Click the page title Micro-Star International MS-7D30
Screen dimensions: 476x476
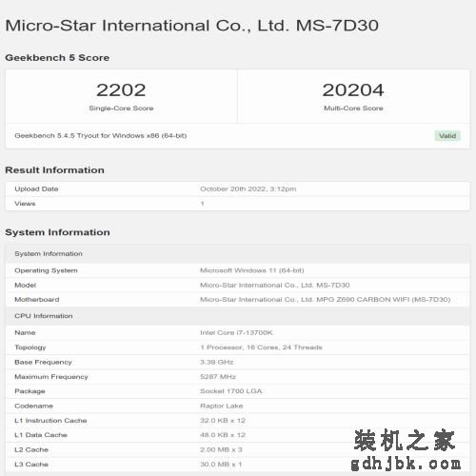[192, 26]
